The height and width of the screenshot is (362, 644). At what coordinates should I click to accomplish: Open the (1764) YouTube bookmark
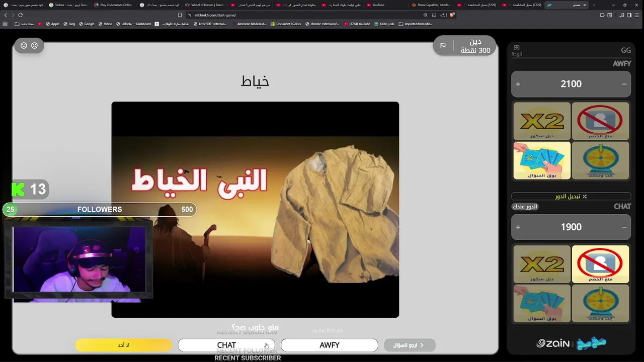point(357,24)
